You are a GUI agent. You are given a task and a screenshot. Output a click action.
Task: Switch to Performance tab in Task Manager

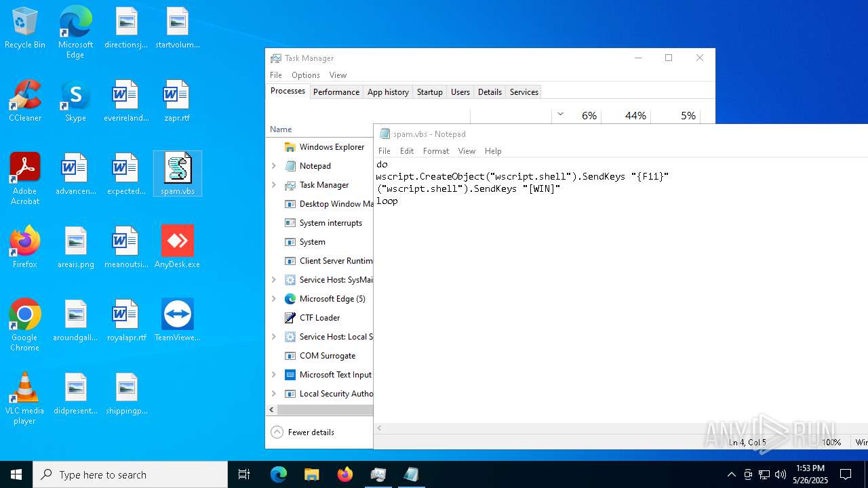(x=336, y=91)
